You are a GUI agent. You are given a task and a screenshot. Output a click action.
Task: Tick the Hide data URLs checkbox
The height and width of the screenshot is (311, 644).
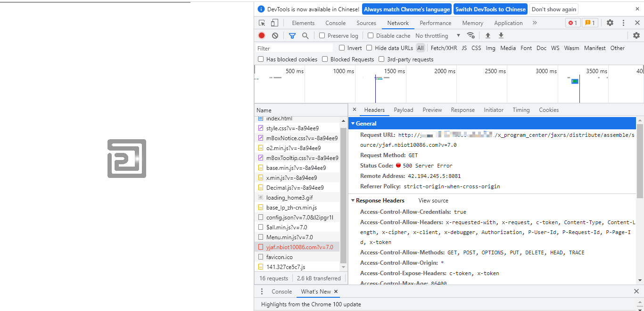369,48
